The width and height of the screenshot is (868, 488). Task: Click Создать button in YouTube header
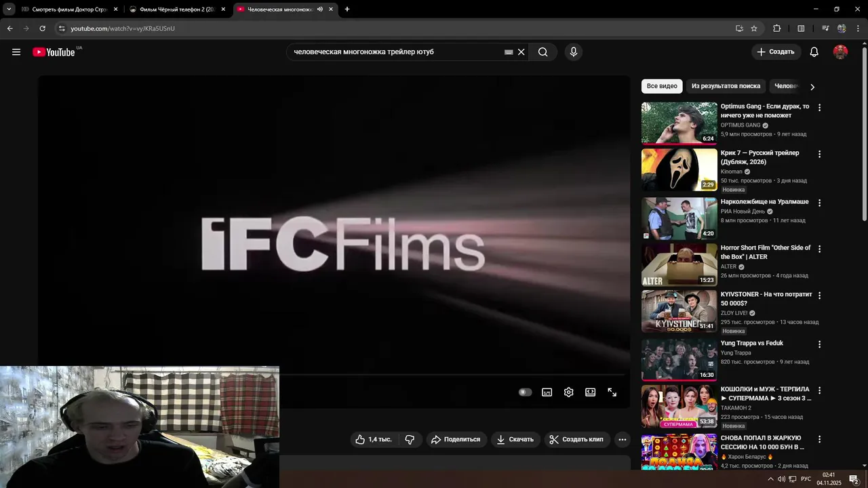(776, 52)
